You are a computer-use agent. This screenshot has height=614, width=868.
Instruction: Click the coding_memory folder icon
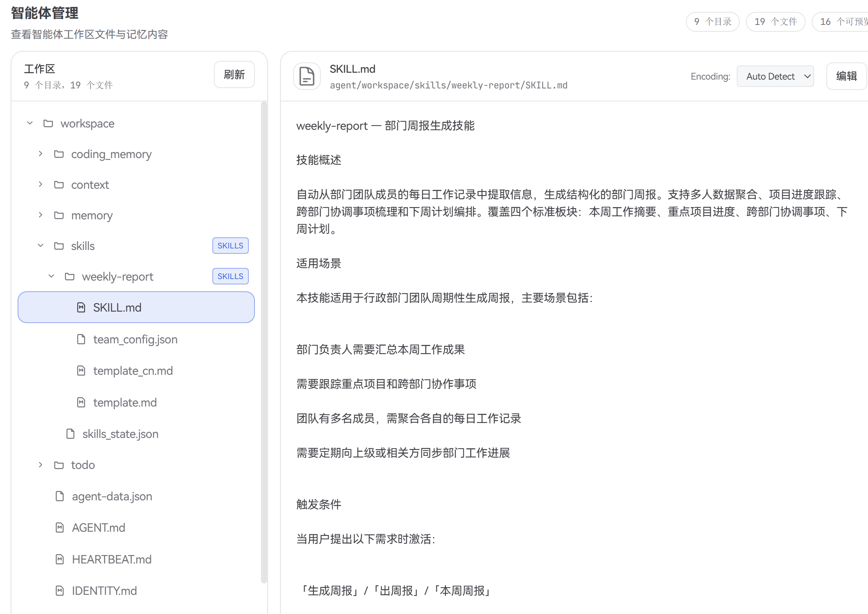coord(59,154)
